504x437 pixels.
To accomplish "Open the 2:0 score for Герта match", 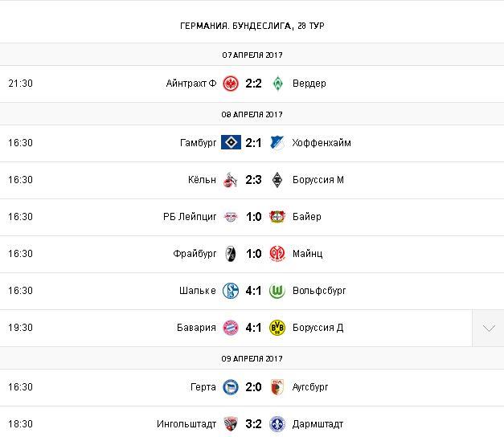I will coord(254,387).
